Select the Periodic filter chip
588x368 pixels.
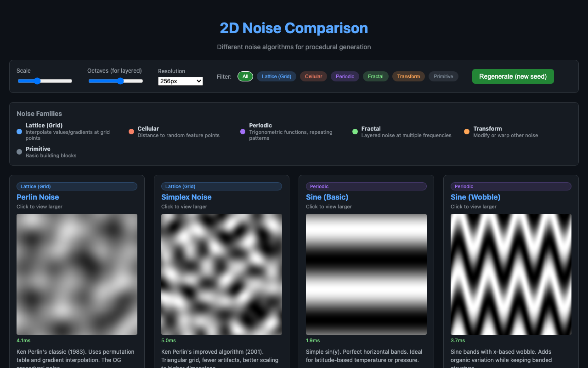[345, 76]
